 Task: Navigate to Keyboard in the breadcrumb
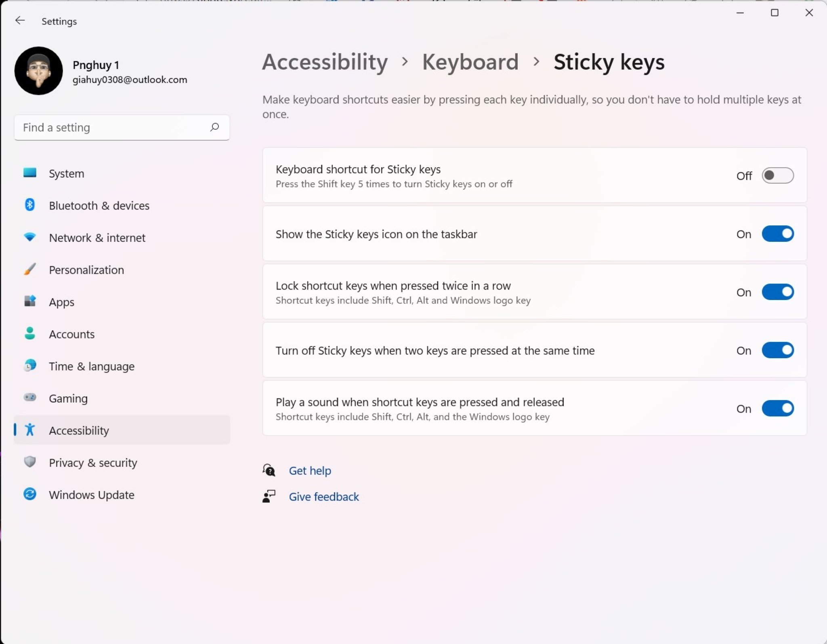(x=470, y=62)
